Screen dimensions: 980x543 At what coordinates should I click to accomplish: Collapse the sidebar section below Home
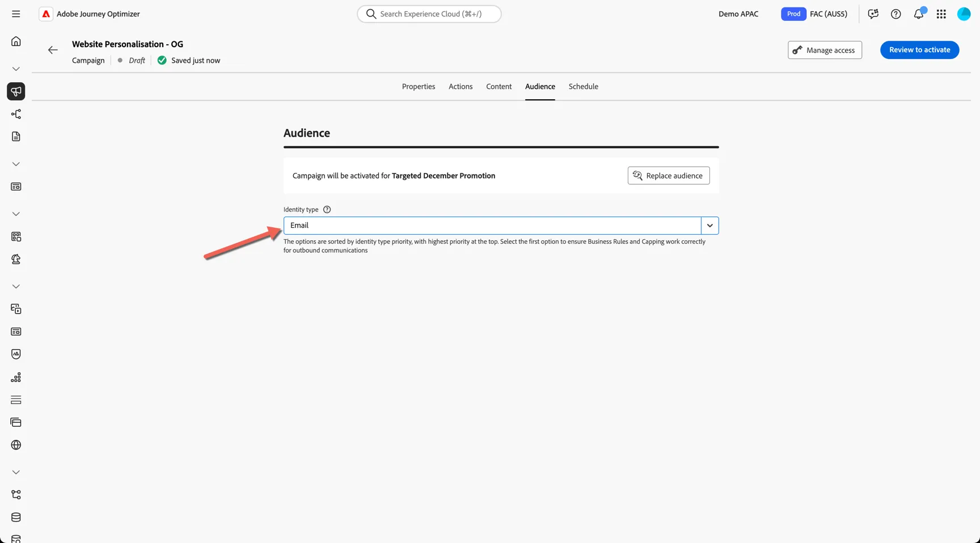(x=16, y=69)
